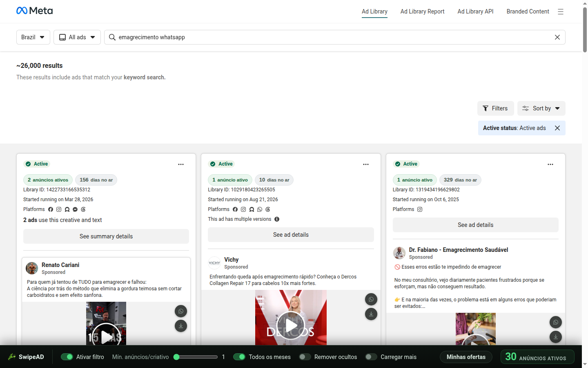Click Instagram platform icon on Renato Cariani ad

tap(59, 209)
